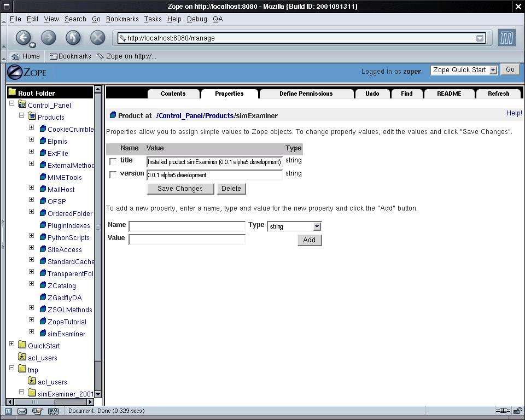Tick the checkbox for the title property
This screenshot has width=525, height=420.
tap(113, 161)
